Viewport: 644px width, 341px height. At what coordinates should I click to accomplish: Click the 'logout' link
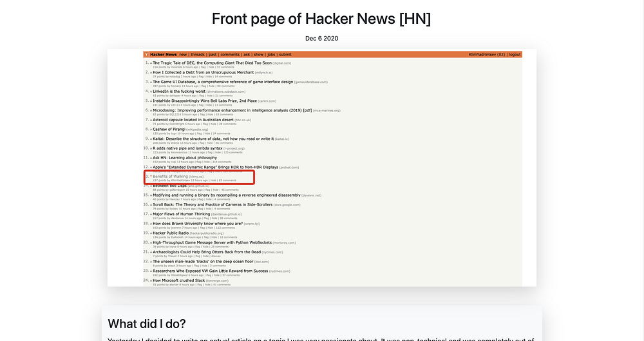(x=515, y=54)
